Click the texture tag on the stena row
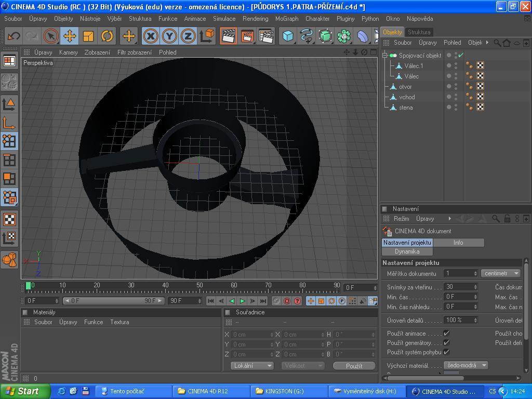This screenshot has height=399, width=532. (480, 107)
